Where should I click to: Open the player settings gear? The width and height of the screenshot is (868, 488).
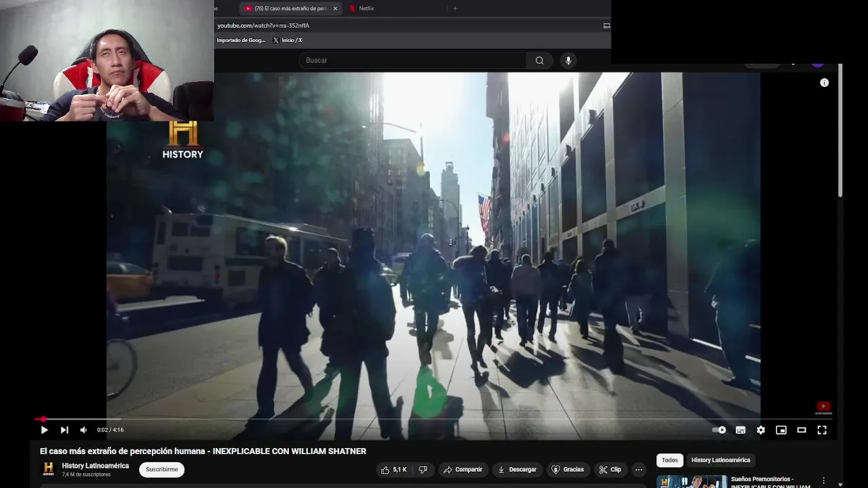(761, 430)
